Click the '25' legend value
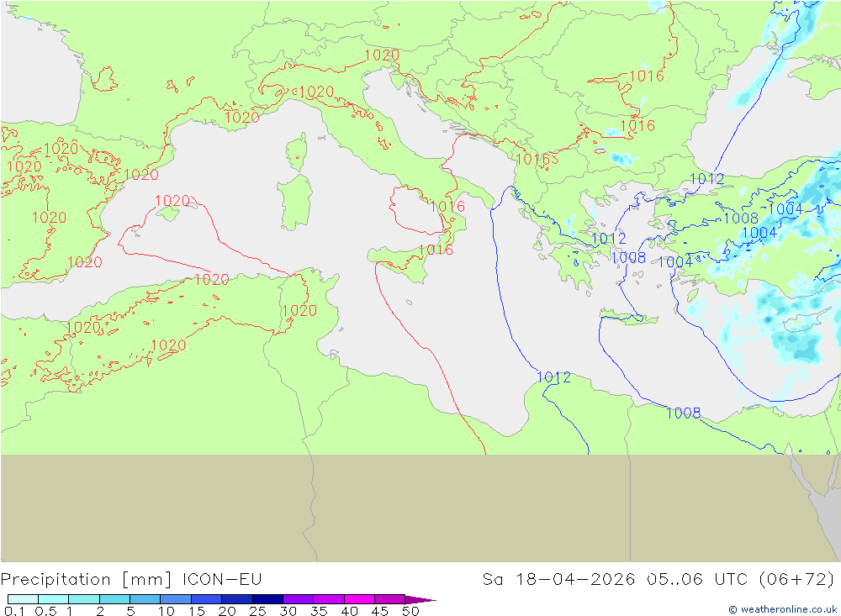Viewport: 841px width, 616px height. (x=257, y=611)
